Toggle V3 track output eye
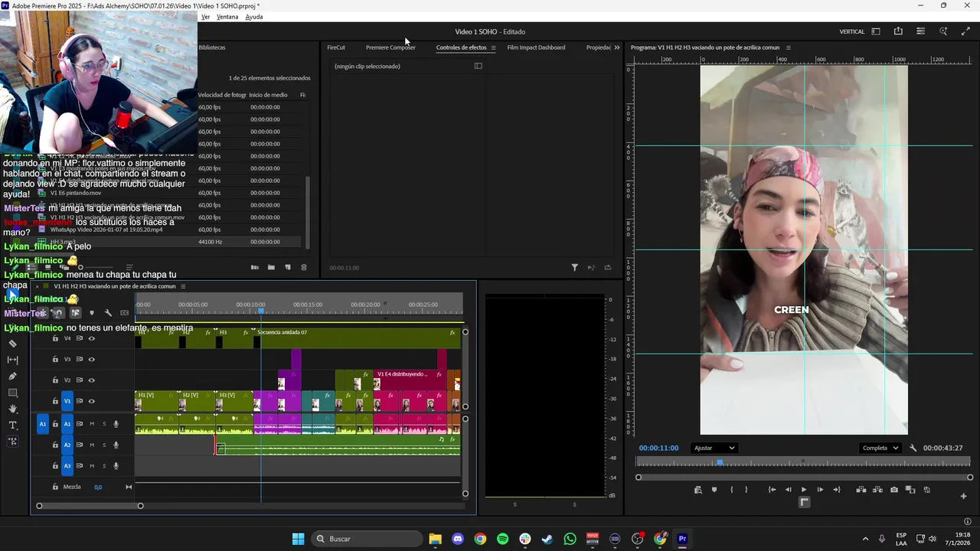Image resolution: width=980 pixels, height=551 pixels. (92, 359)
